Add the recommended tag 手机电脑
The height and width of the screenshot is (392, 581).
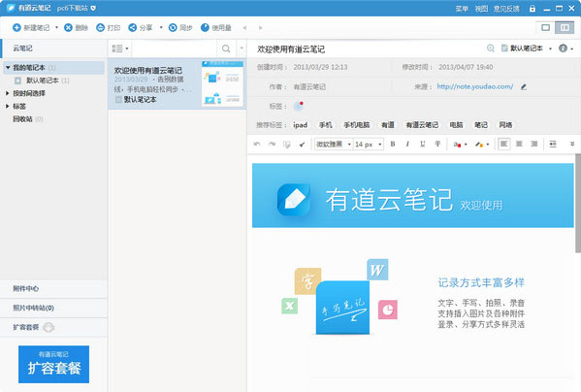pyautogui.click(x=357, y=125)
